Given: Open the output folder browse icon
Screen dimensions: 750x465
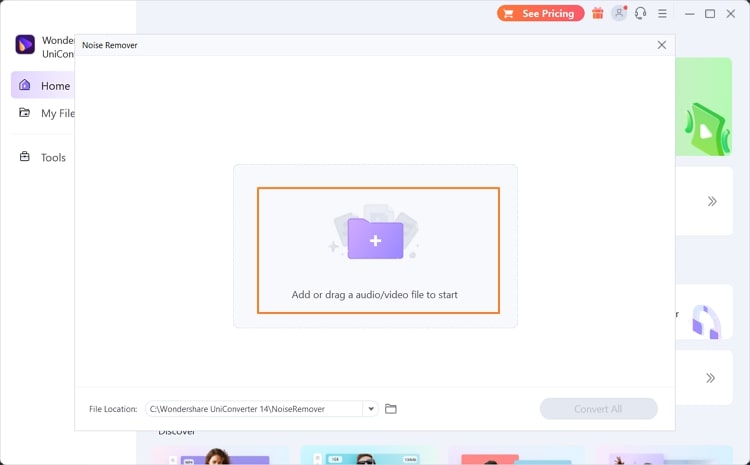Looking at the screenshot, I should click(391, 409).
